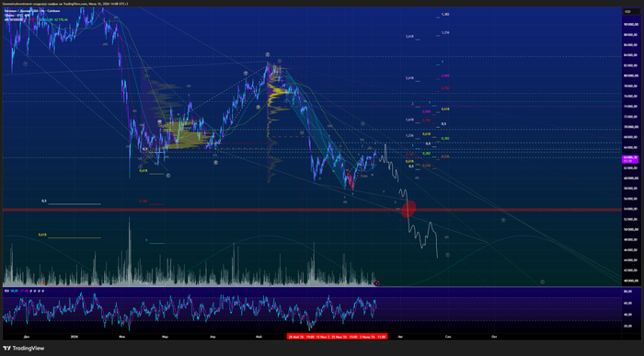This screenshot has width=644, height=356.
Task: Click the yellow 0,618 level line at left
Action: [x=74, y=237]
